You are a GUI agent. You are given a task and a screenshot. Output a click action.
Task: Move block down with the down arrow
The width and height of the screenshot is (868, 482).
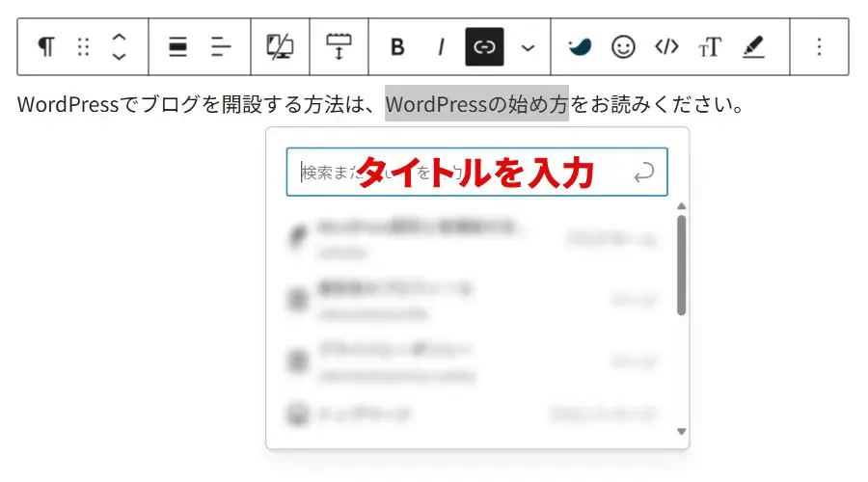[119, 56]
